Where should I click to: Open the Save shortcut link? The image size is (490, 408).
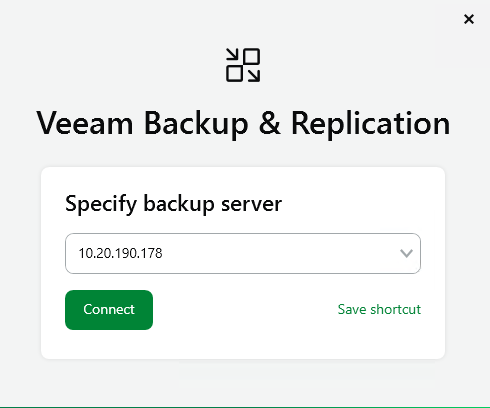pyautogui.click(x=379, y=309)
